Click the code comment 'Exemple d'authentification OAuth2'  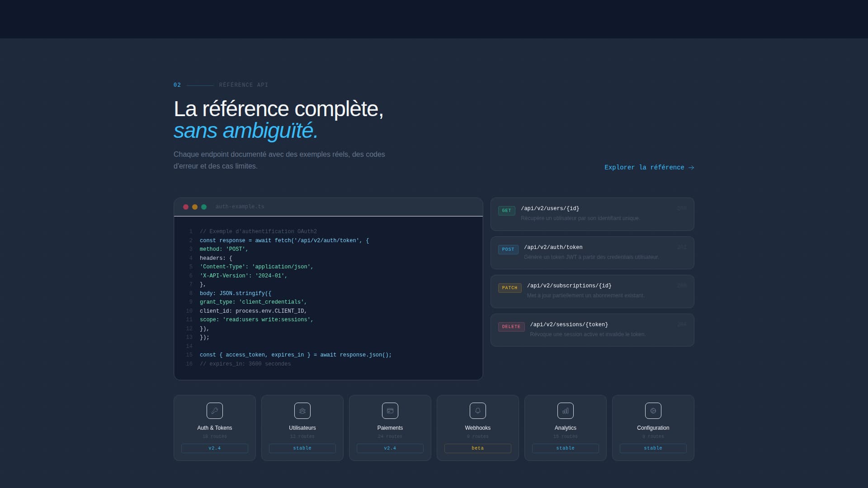pos(258,231)
